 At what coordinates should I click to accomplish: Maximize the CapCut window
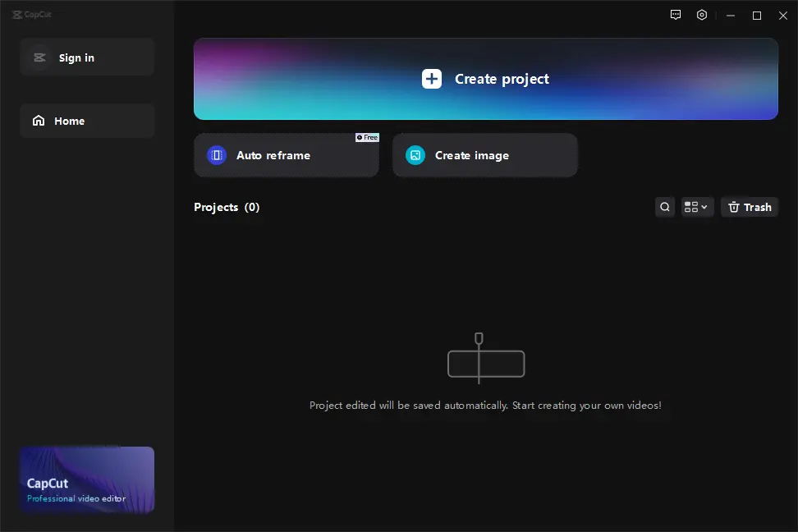(x=757, y=15)
